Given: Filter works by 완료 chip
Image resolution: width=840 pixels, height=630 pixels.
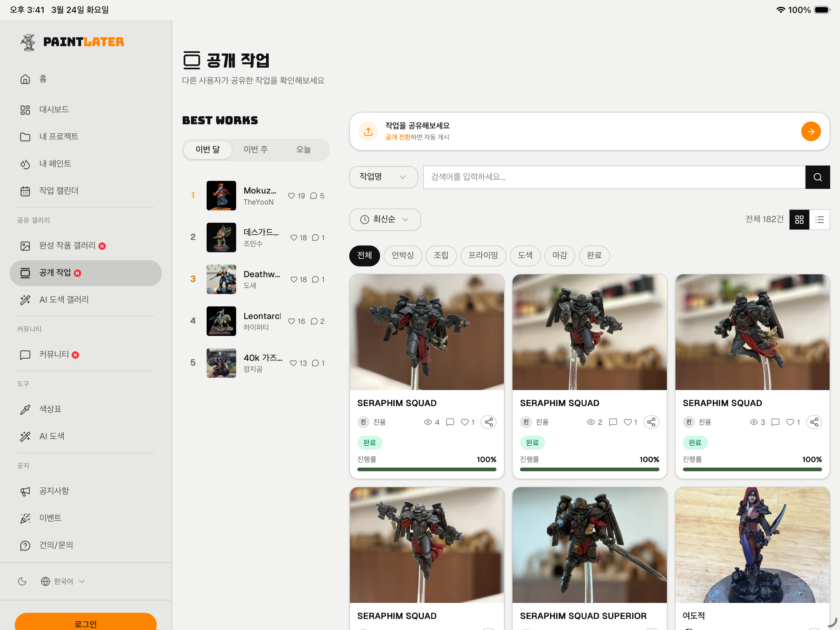Looking at the screenshot, I should pyautogui.click(x=594, y=255).
